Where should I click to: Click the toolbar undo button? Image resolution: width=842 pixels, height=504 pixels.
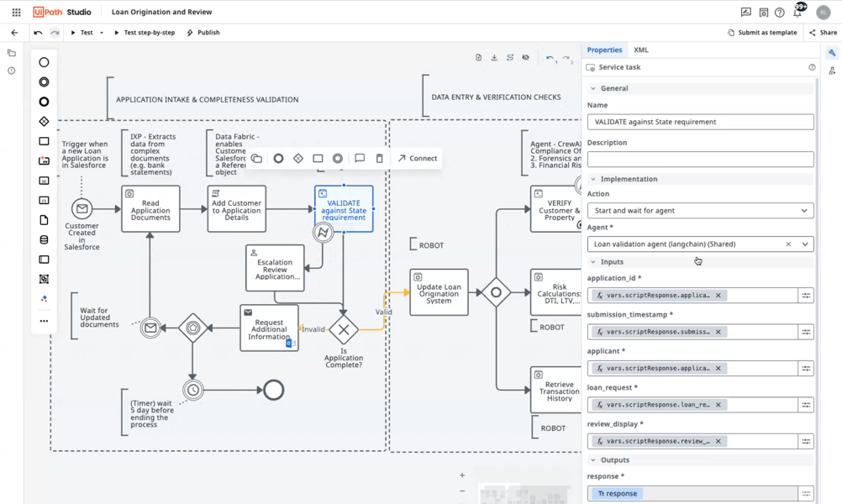tap(38, 33)
